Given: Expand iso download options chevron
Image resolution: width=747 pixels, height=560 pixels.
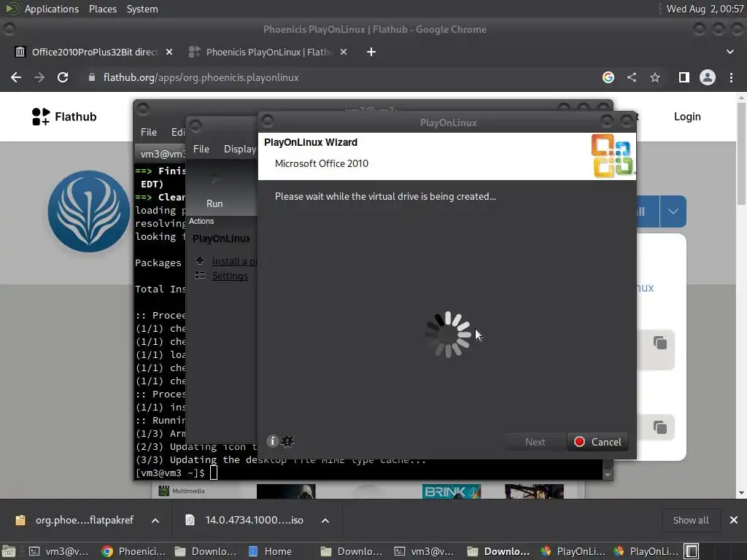Looking at the screenshot, I should 325,521.
